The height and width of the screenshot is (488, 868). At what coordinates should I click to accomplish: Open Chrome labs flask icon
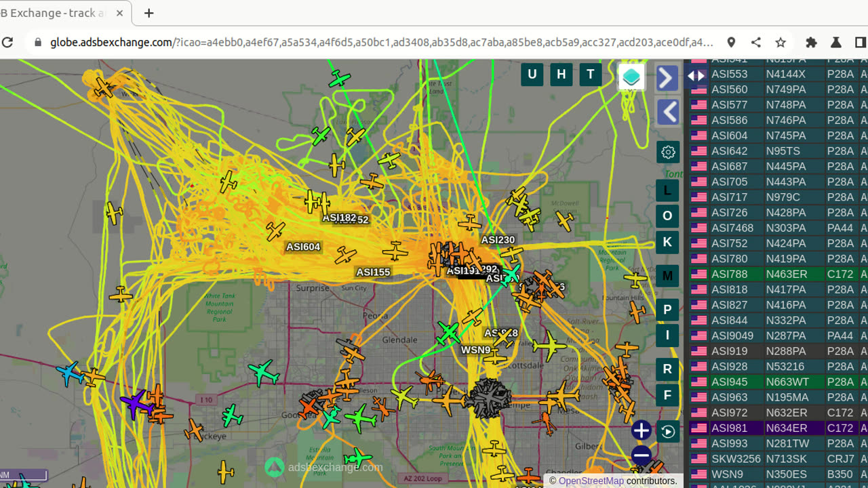click(836, 42)
